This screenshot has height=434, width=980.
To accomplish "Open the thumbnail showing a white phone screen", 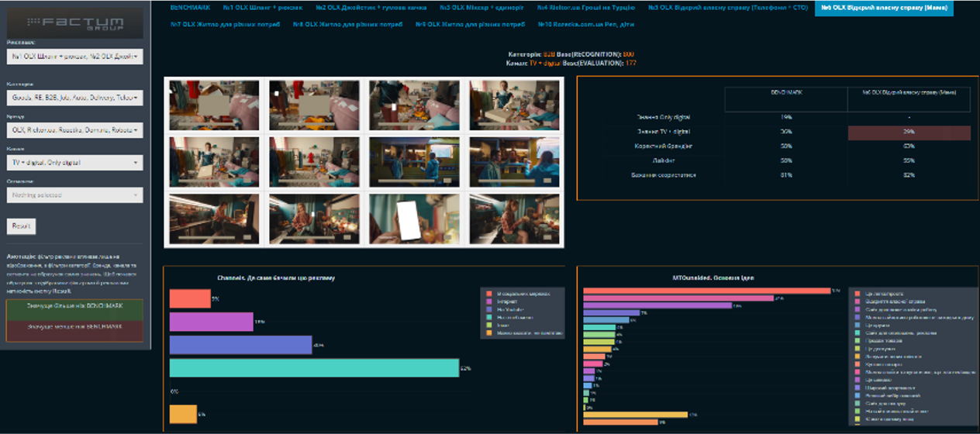I will coord(414,218).
